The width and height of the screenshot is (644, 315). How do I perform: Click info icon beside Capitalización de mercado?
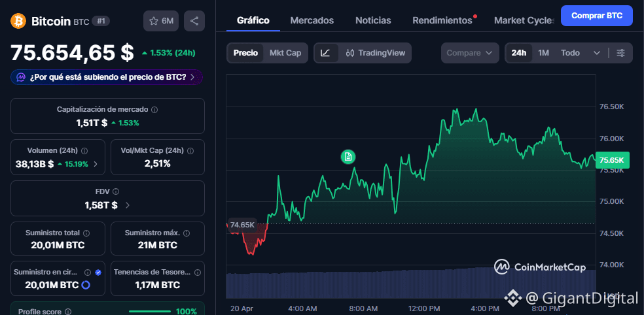pos(154,110)
